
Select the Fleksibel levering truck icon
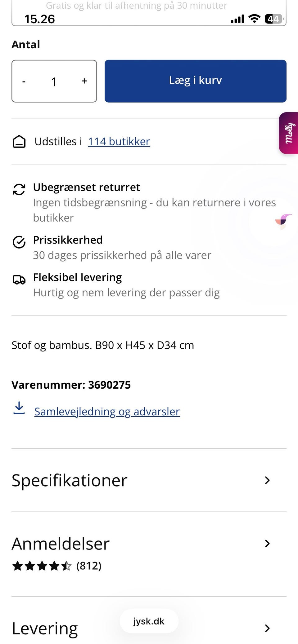(x=19, y=280)
